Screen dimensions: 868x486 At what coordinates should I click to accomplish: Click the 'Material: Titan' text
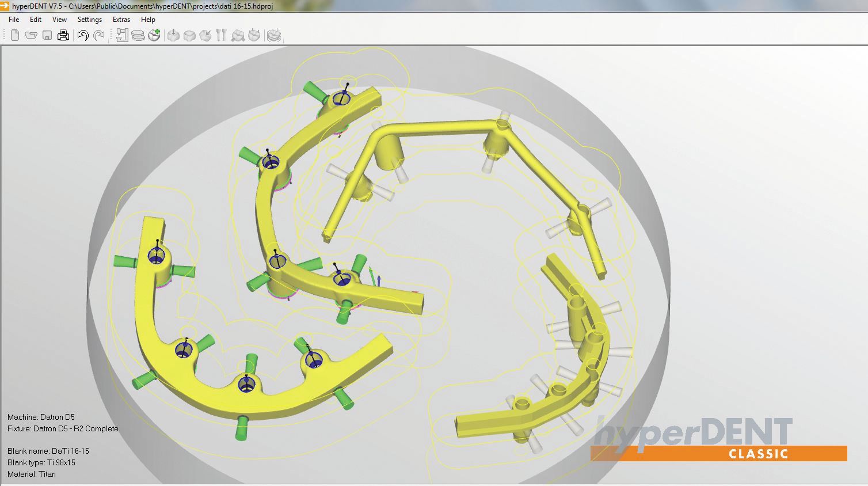point(32,474)
